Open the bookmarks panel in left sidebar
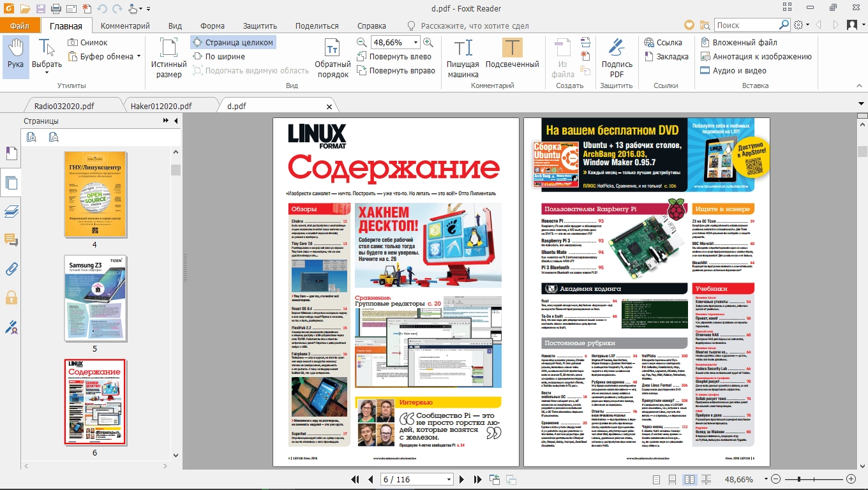The width and height of the screenshot is (868, 490). [11, 154]
